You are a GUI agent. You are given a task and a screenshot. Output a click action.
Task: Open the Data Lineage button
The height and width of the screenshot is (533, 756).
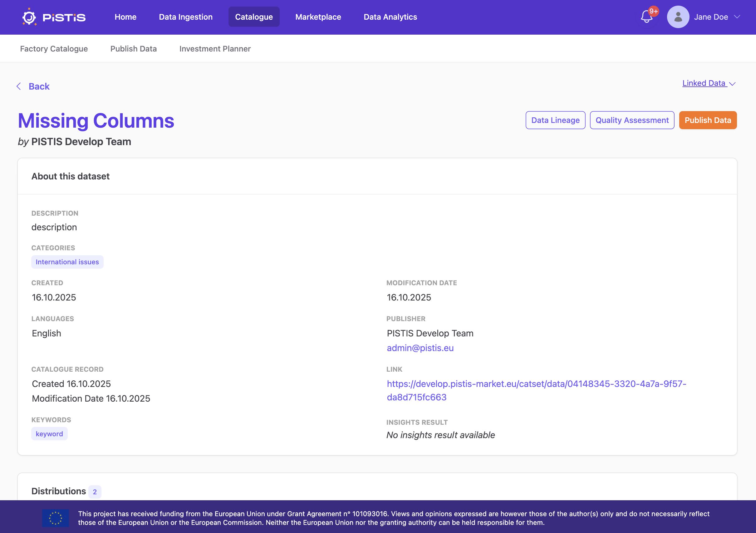click(556, 120)
